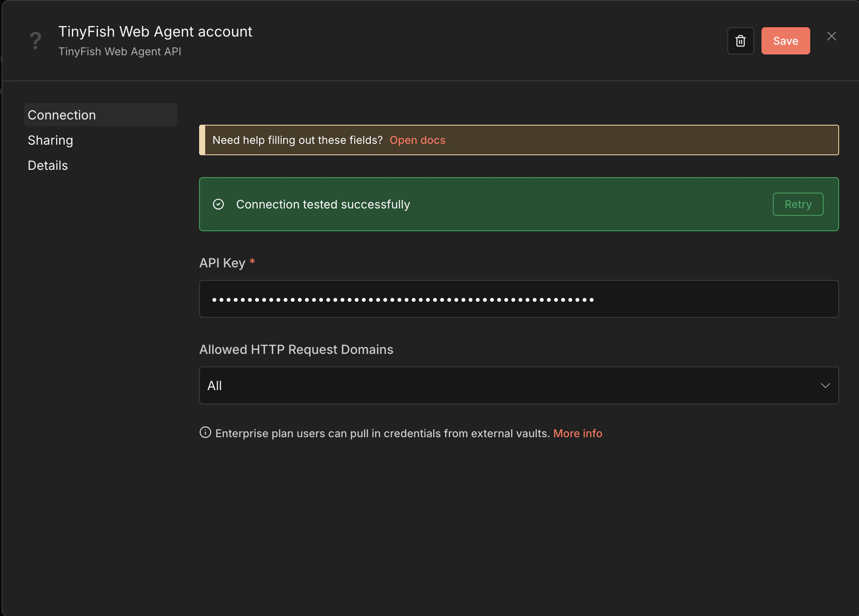
Task: Switch to the Sharing tab
Action: [x=50, y=140]
